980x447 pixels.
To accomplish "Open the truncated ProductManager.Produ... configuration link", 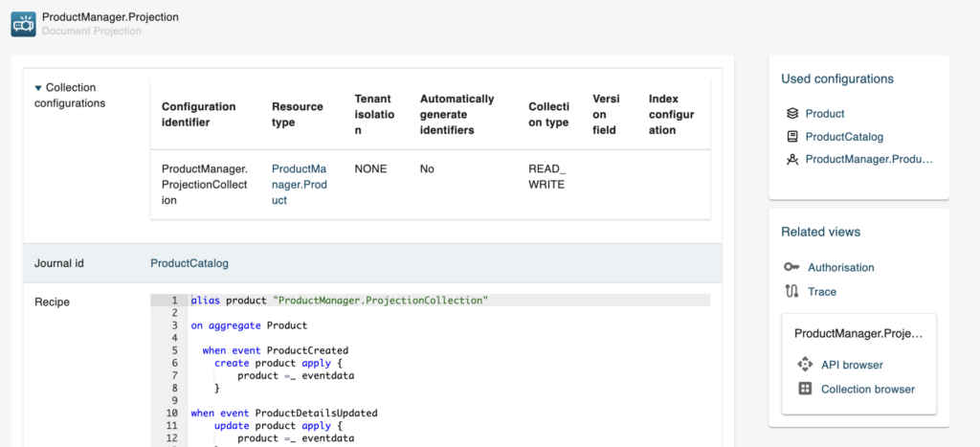I will 868,160.
